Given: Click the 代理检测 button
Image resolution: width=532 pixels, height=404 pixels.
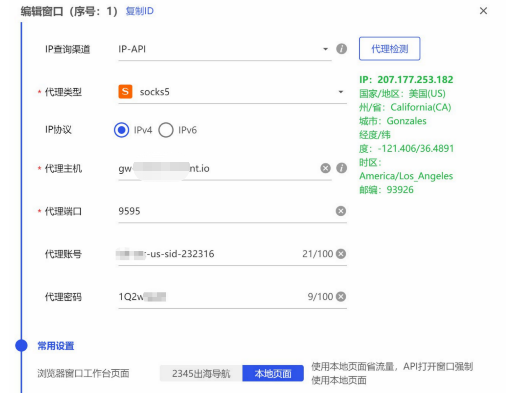Looking at the screenshot, I should pyautogui.click(x=390, y=49).
